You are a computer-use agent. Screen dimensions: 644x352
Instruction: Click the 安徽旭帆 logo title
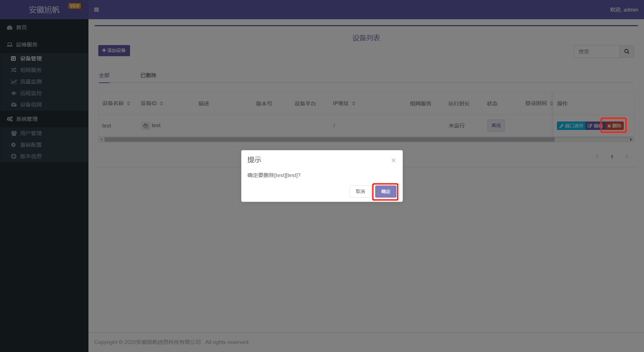[x=44, y=10]
